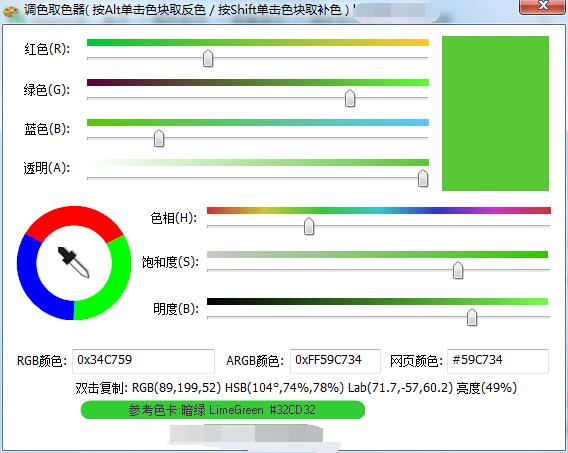Click the ARGB颜色 field showing 0xFF59C734
The width and height of the screenshot is (568, 453).
coord(335,361)
